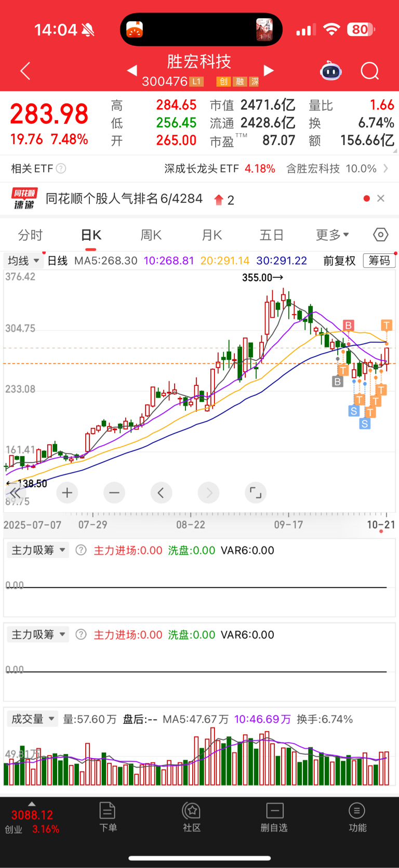Zoom in the K-line chart with plus
This screenshot has height=868, width=399.
[x=67, y=493]
